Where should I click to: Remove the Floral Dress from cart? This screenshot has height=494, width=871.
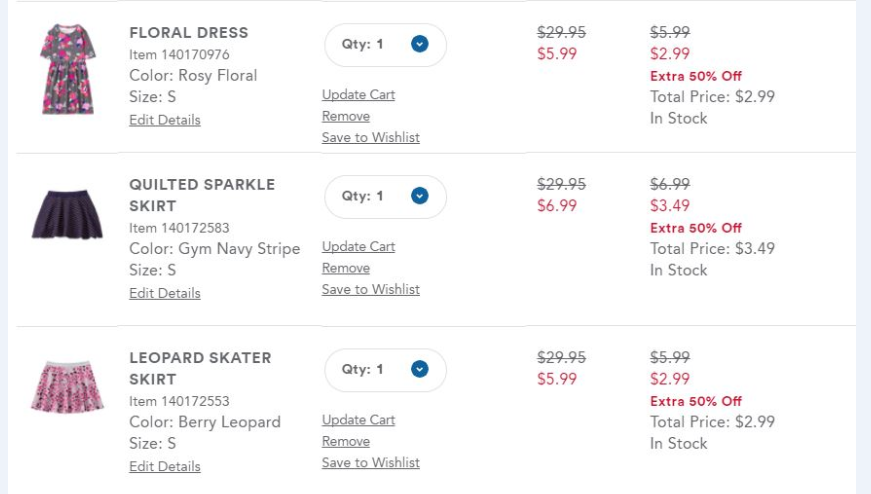[346, 116]
